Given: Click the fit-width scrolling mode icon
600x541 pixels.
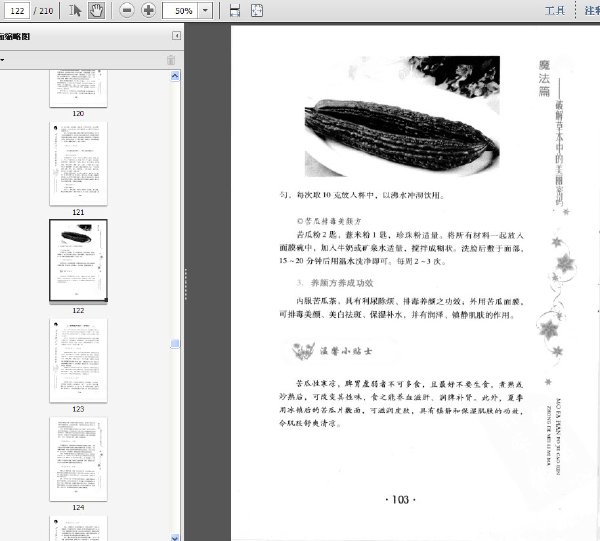Looking at the screenshot, I should tap(235, 11).
